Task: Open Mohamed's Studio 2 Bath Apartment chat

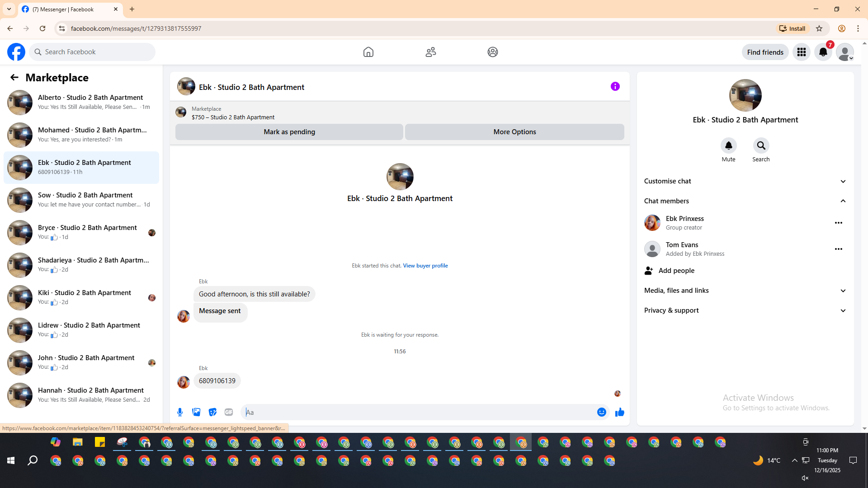Action: pos(81,135)
